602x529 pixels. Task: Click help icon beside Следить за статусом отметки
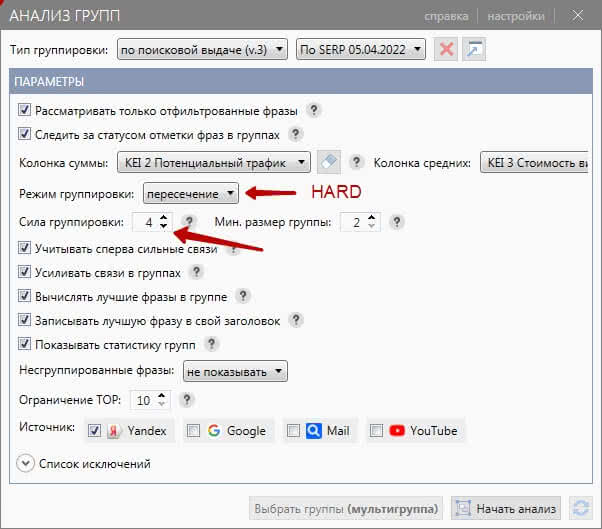coord(295,134)
